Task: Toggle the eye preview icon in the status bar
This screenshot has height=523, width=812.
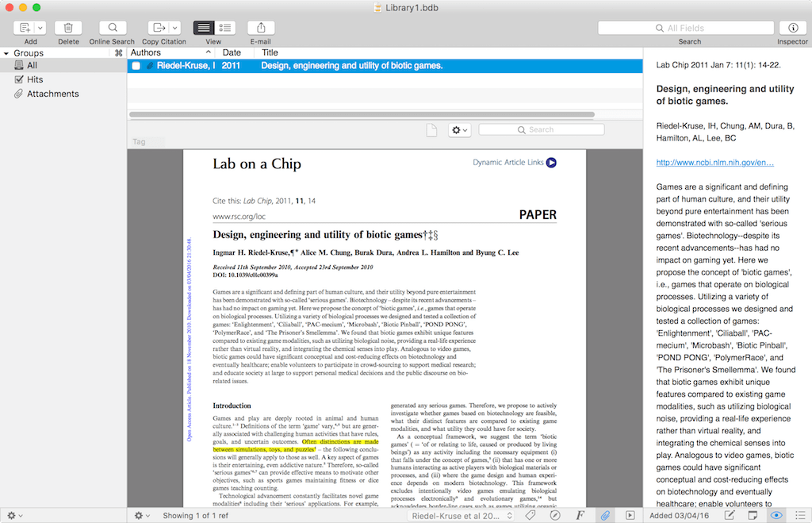Action: [x=776, y=514]
